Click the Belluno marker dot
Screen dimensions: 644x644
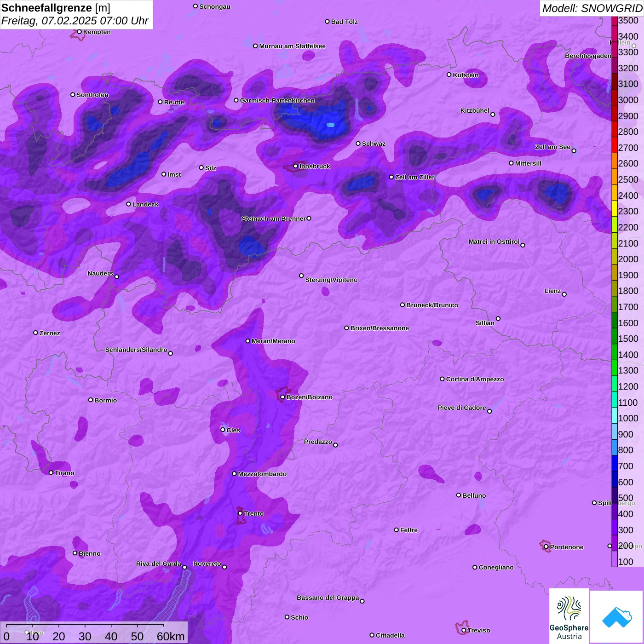[x=459, y=495]
